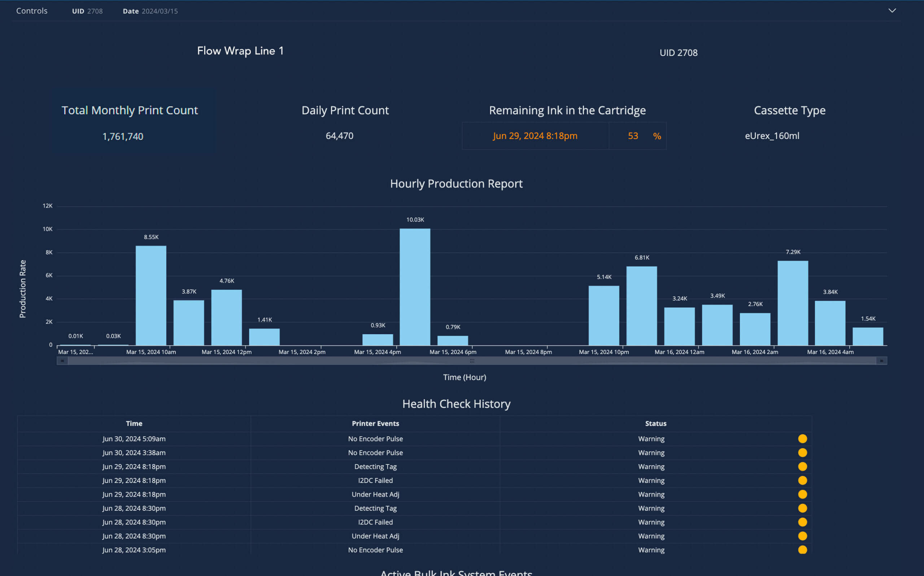The image size is (924, 576).
Task: Click the Time column header
Action: [134, 423]
